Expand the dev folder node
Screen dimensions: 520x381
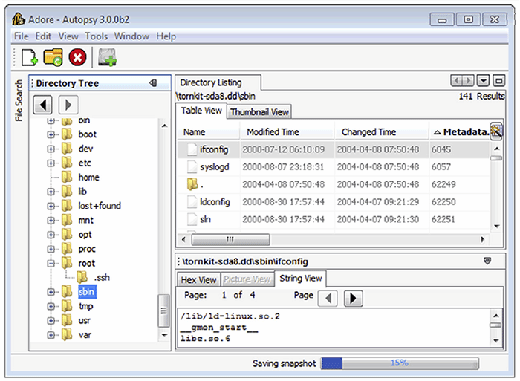point(51,149)
